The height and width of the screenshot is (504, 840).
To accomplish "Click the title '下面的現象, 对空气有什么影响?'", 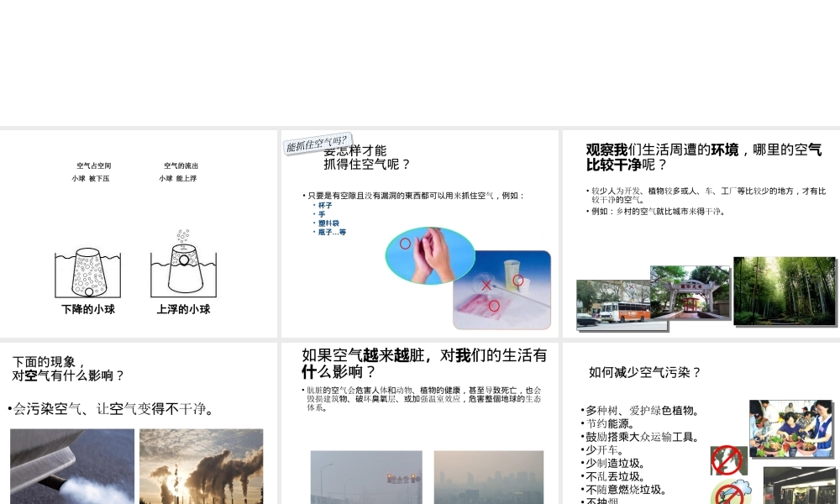I will tap(67, 369).
